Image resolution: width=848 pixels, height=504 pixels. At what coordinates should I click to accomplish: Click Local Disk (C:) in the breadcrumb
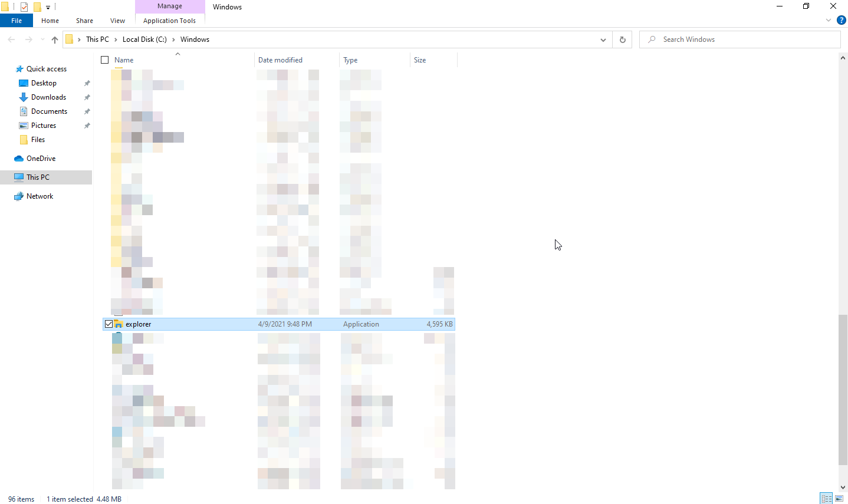click(x=144, y=39)
